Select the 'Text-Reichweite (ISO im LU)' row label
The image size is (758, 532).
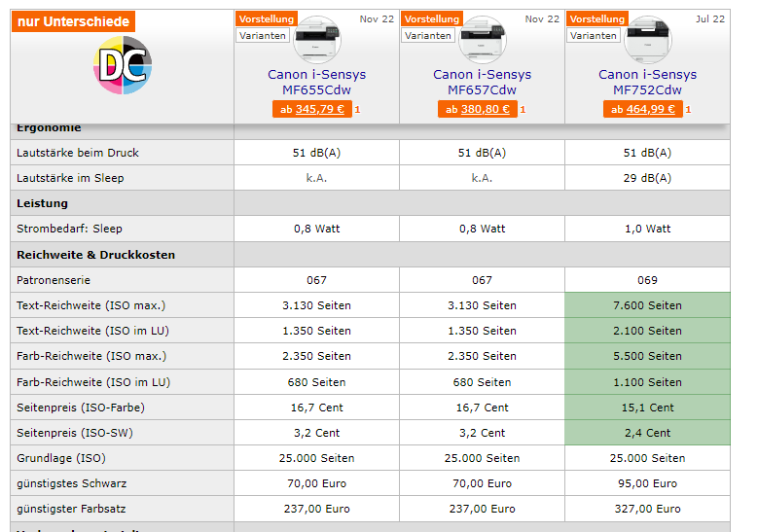92,331
